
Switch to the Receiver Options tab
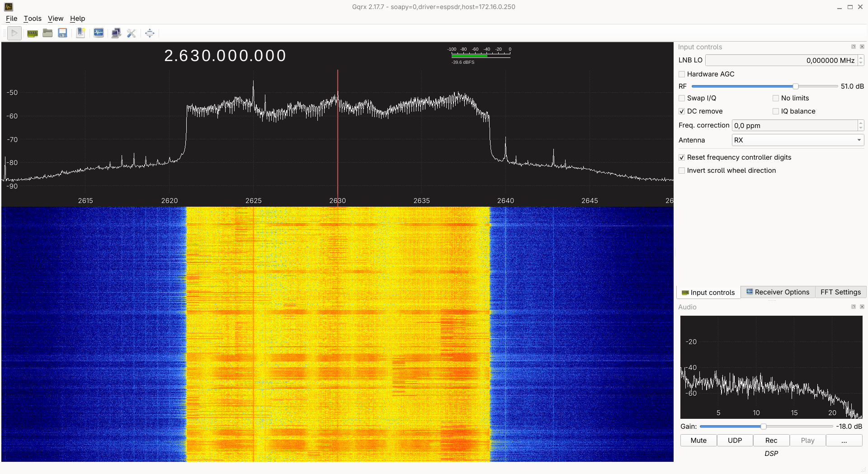click(x=778, y=292)
